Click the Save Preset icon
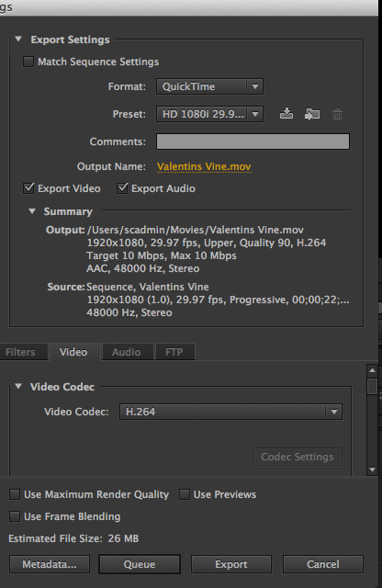The height and width of the screenshot is (588, 382). tap(286, 114)
